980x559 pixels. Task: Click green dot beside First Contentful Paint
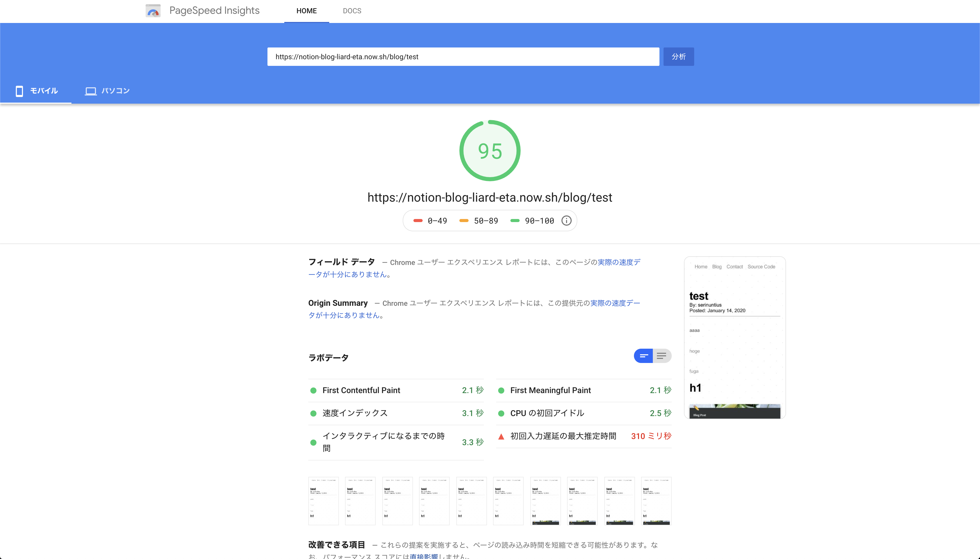tap(313, 391)
